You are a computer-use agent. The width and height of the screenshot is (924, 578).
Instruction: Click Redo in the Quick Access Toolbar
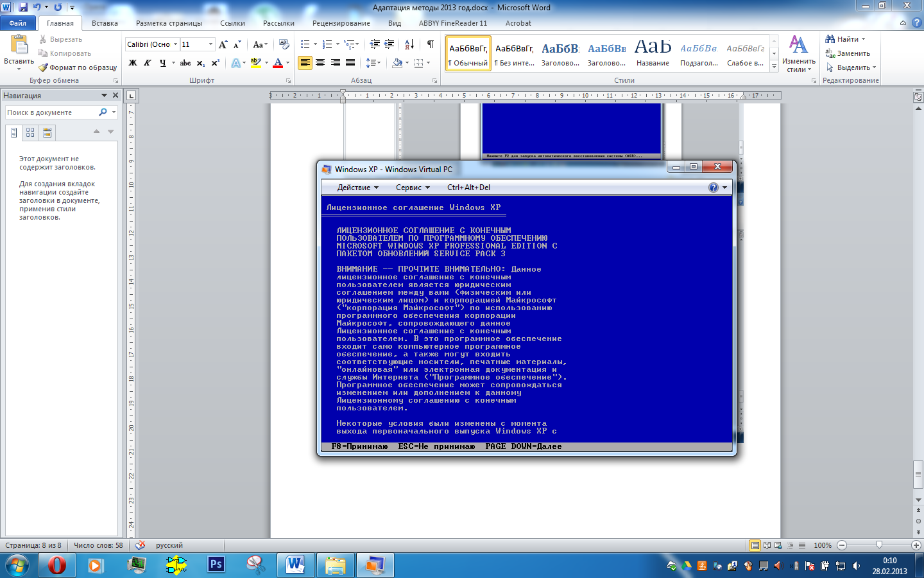coord(58,7)
